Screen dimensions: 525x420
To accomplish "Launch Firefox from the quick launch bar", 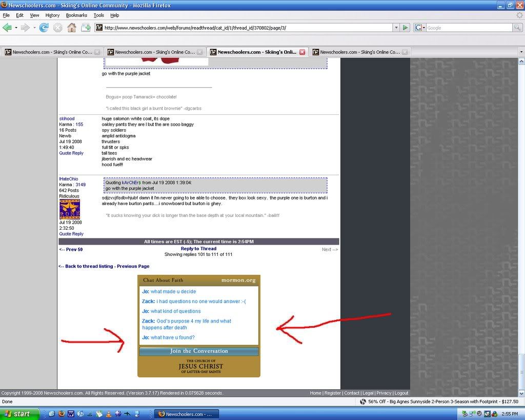I will point(61,414).
